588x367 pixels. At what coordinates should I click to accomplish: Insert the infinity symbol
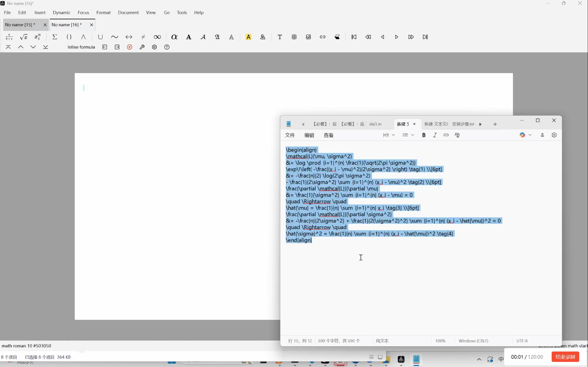pyautogui.click(x=157, y=37)
